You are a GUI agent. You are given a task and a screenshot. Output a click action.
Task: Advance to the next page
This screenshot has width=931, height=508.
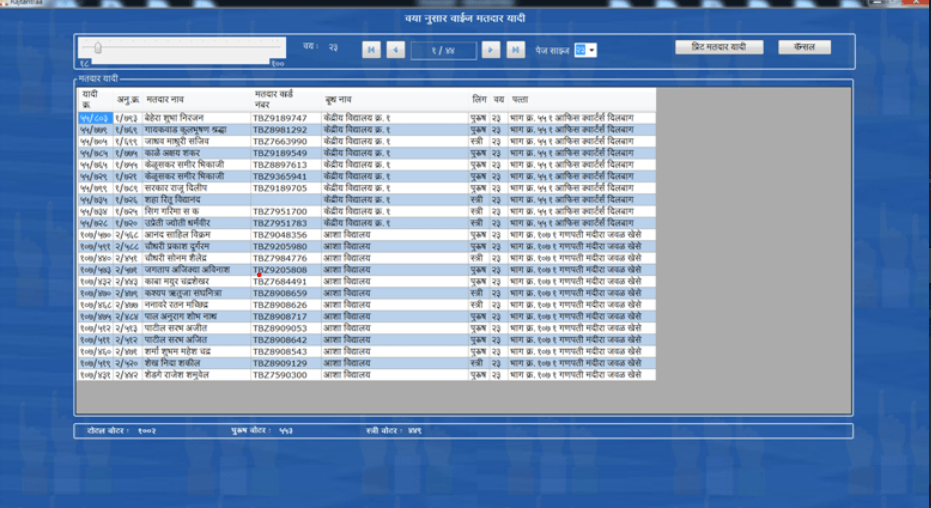[x=491, y=50]
